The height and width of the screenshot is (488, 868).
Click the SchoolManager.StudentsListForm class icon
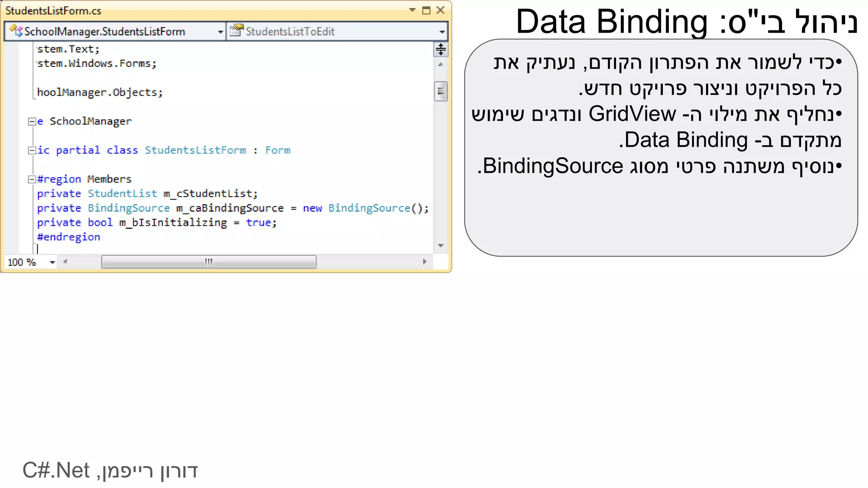click(16, 31)
